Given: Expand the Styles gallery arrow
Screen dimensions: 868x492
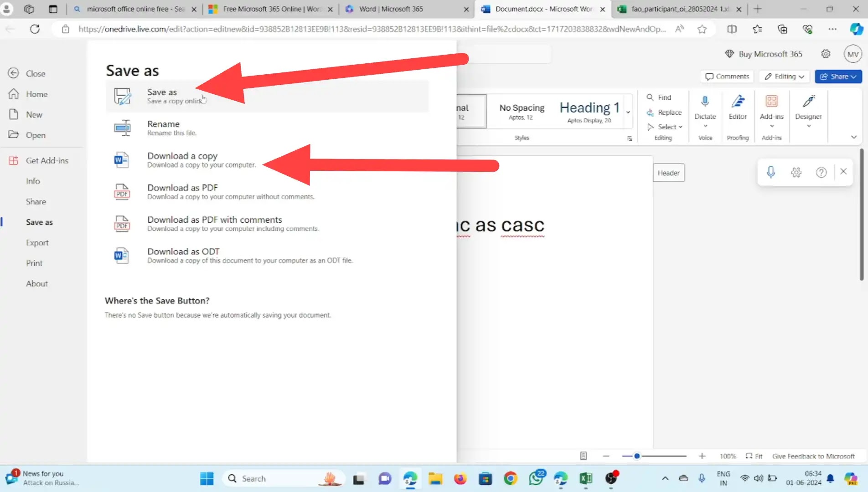Looking at the screenshot, I should click(x=628, y=112).
